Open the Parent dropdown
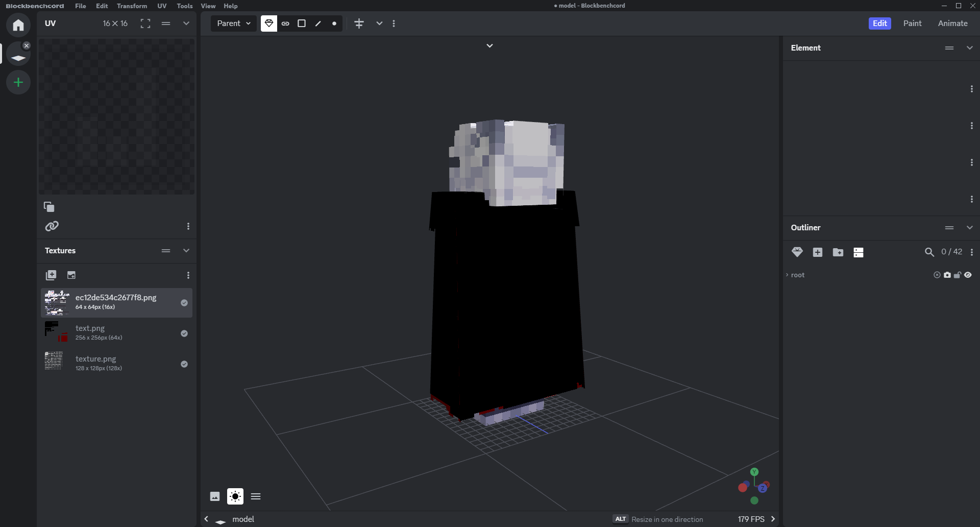This screenshot has width=980, height=527. (234, 23)
